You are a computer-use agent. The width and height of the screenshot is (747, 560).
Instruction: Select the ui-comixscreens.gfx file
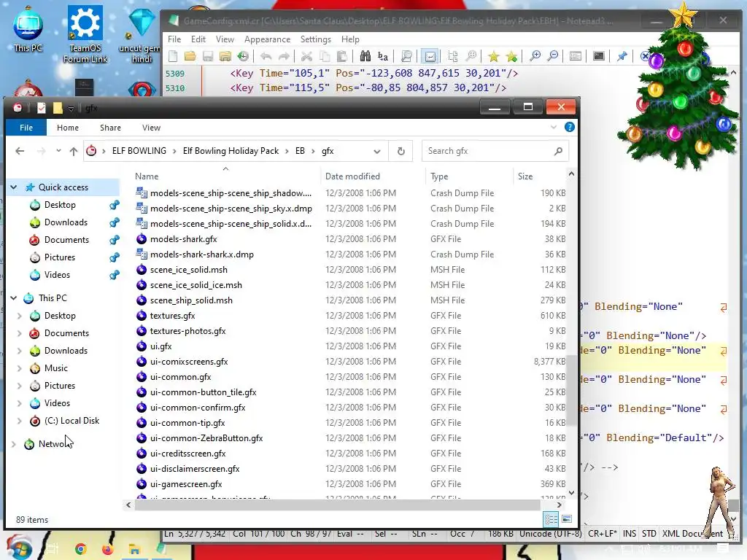click(x=189, y=362)
